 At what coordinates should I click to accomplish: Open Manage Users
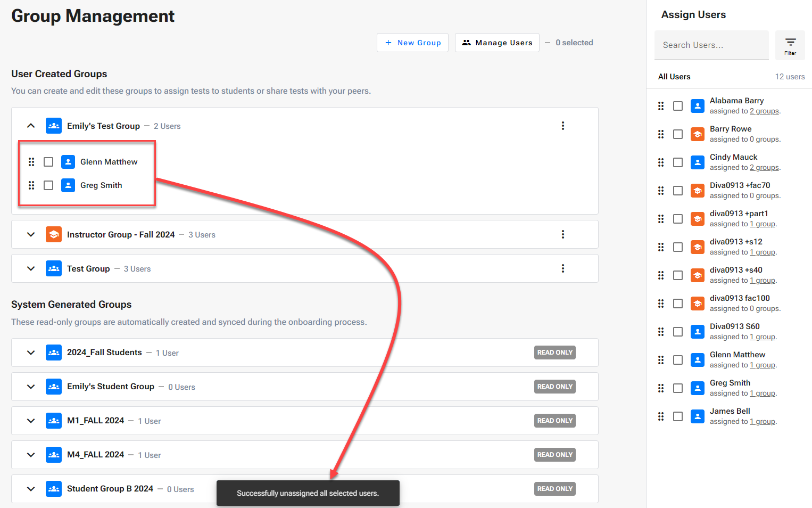[x=497, y=43]
